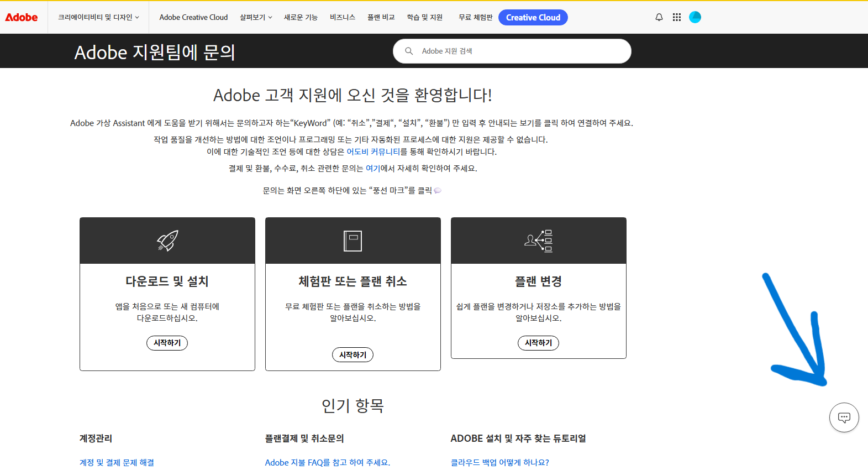This screenshot has width=868, height=470.
Task: Click 시작하기 under 다운로드 및 설치
Action: click(x=167, y=343)
